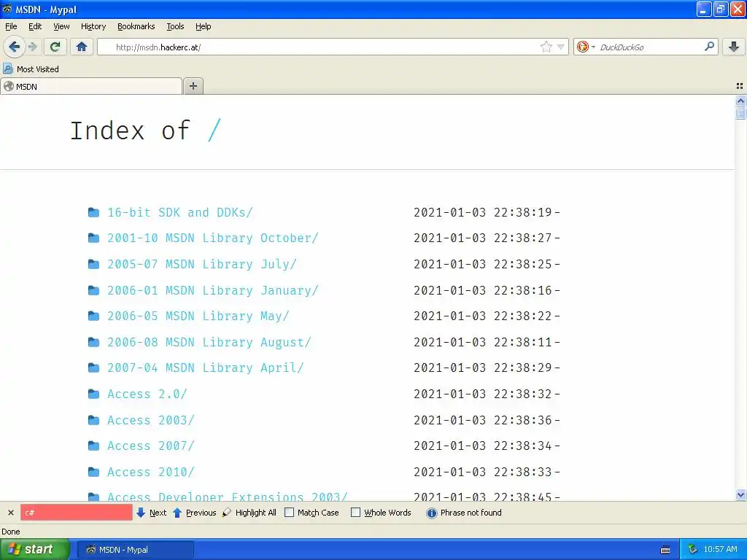Click folder icon beside Access 2007

[x=94, y=446]
